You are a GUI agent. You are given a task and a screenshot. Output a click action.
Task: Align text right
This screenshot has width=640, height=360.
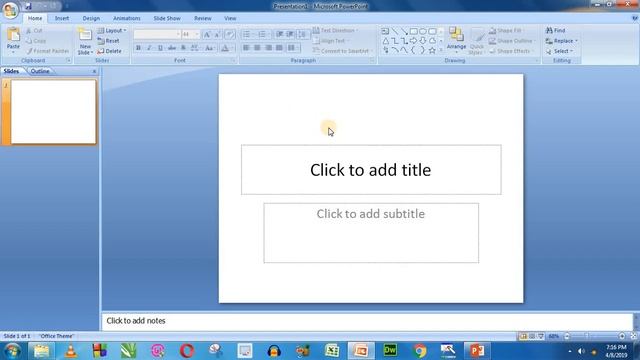point(268,48)
